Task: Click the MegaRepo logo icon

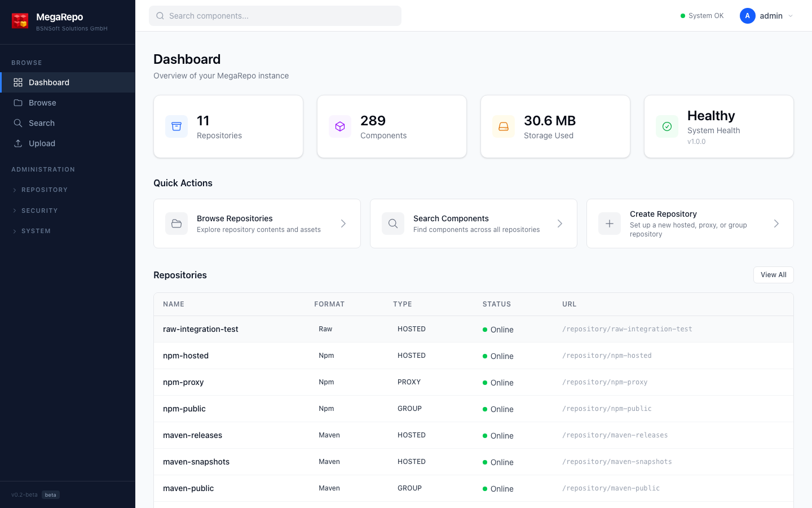Action: click(20, 21)
